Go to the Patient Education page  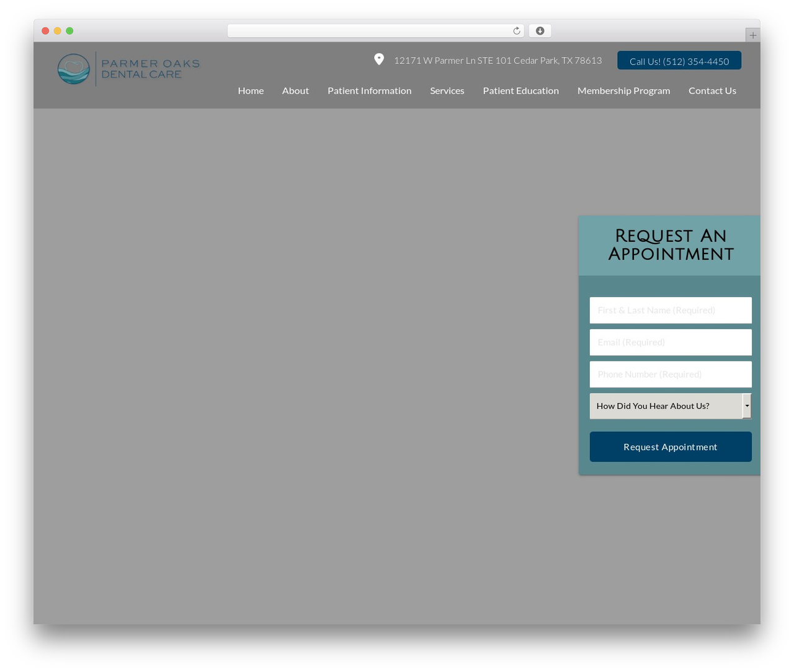pyautogui.click(x=520, y=91)
